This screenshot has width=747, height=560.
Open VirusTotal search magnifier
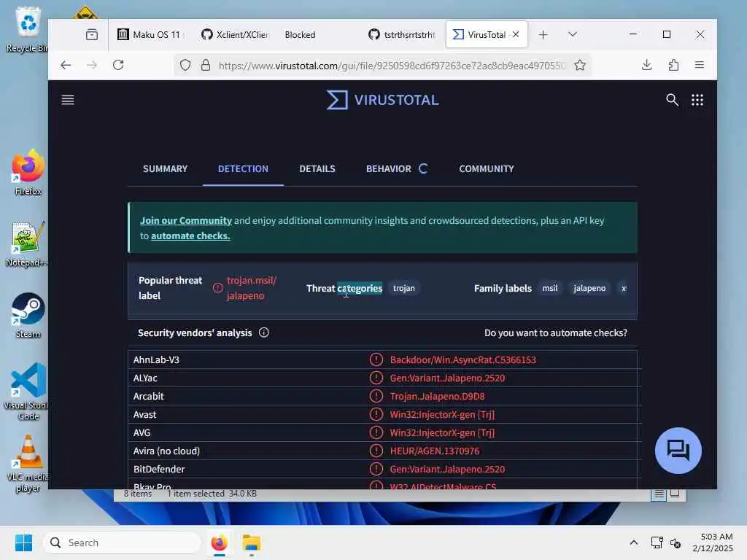coord(672,100)
